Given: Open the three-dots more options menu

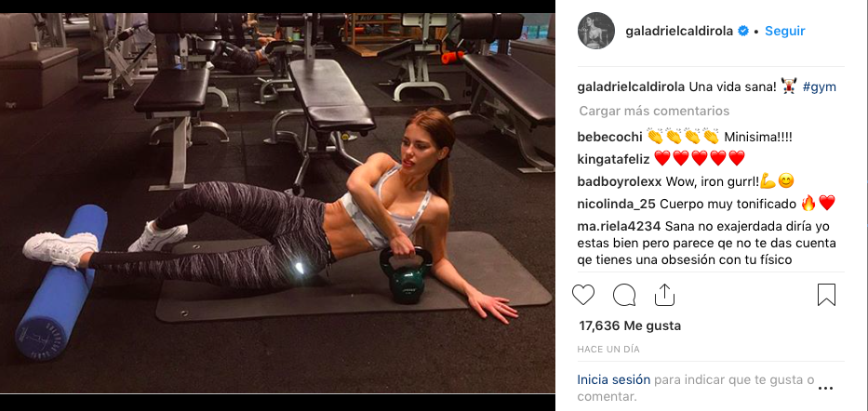Looking at the screenshot, I should 825,389.
